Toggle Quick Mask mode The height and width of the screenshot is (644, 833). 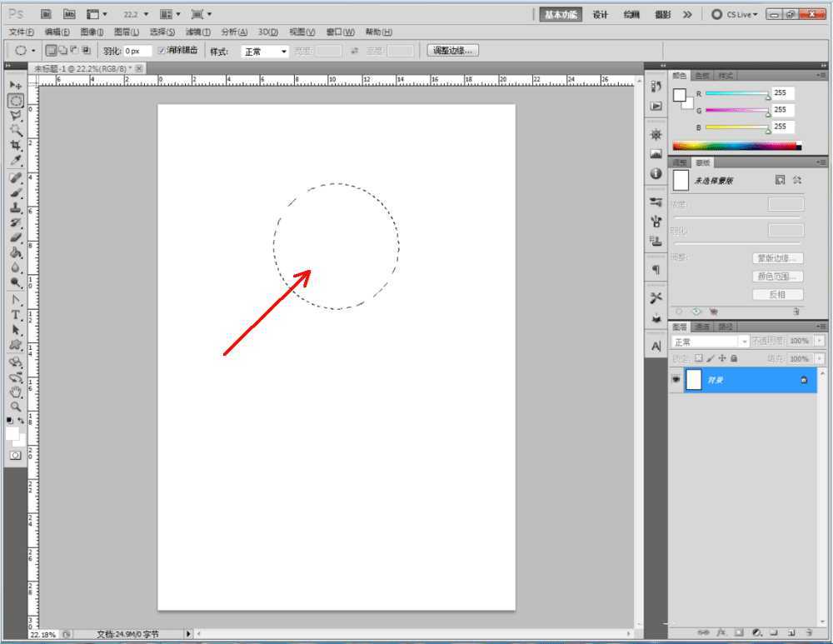click(15, 456)
